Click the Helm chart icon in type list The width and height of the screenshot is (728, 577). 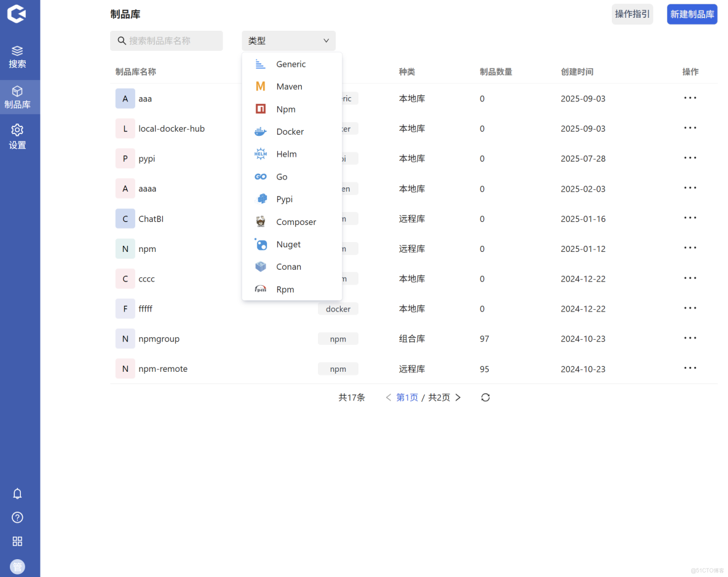point(261,154)
